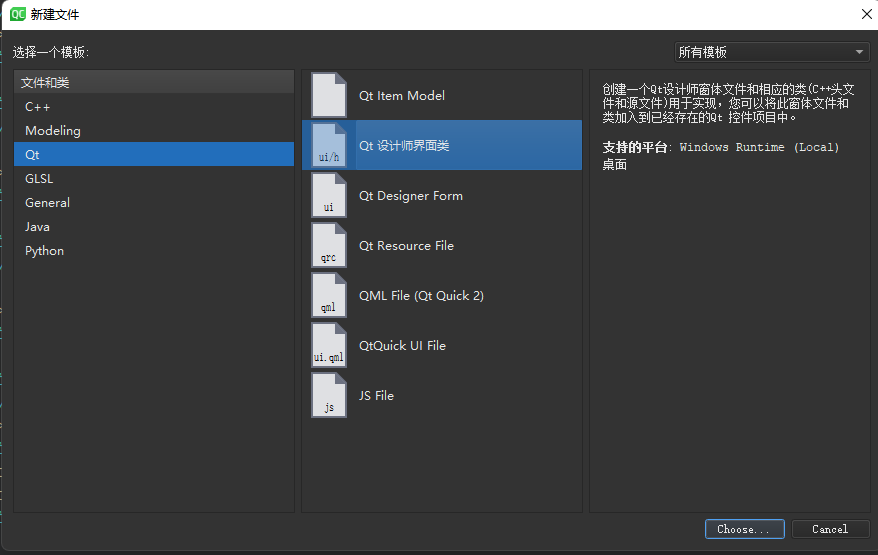The image size is (878, 555).
Task: Choose the QML File (Qt Quick 2) template
Action: coord(442,295)
